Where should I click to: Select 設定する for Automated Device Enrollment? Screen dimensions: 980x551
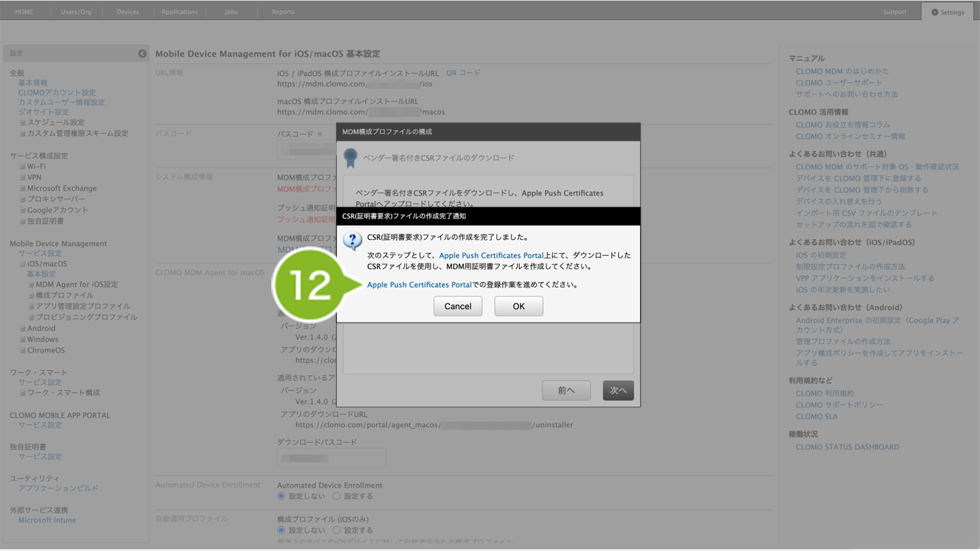click(336, 496)
